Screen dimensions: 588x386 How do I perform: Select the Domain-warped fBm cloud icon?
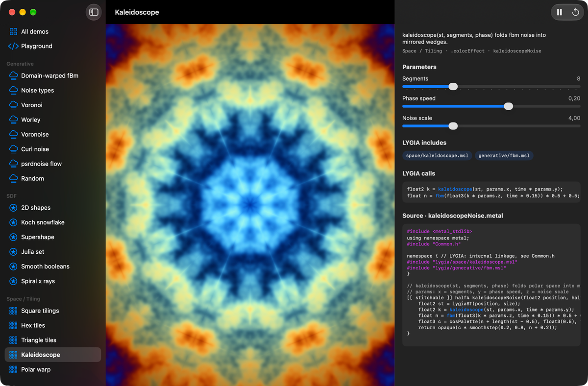point(13,75)
